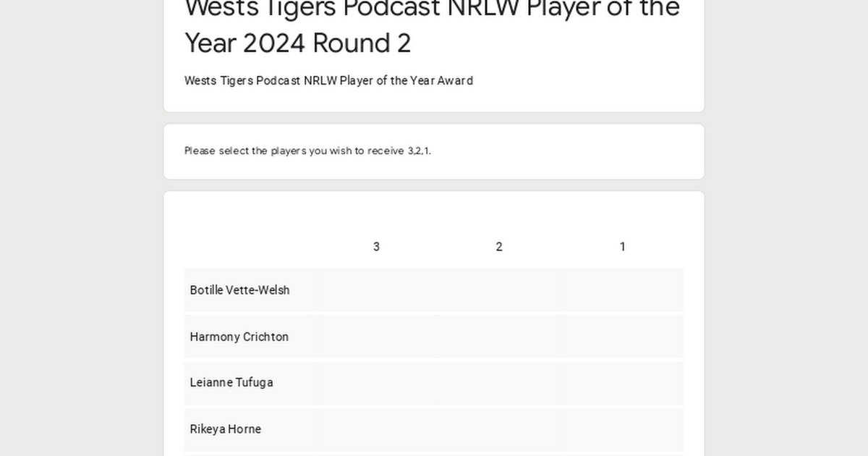The image size is (868, 456).
Task: Select column 2 cell for Rikeya Horne
Action: pyautogui.click(x=499, y=429)
